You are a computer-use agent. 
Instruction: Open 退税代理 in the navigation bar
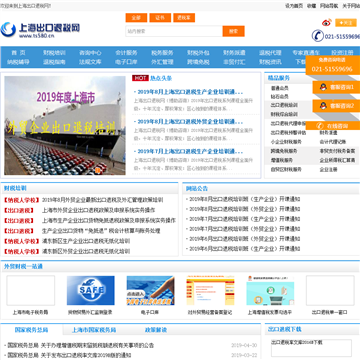[x=270, y=53]
